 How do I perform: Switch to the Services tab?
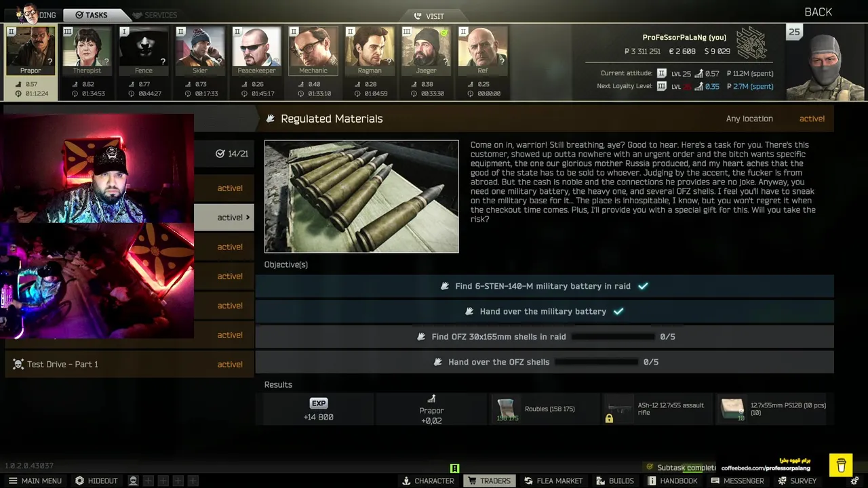coord(155,15)
